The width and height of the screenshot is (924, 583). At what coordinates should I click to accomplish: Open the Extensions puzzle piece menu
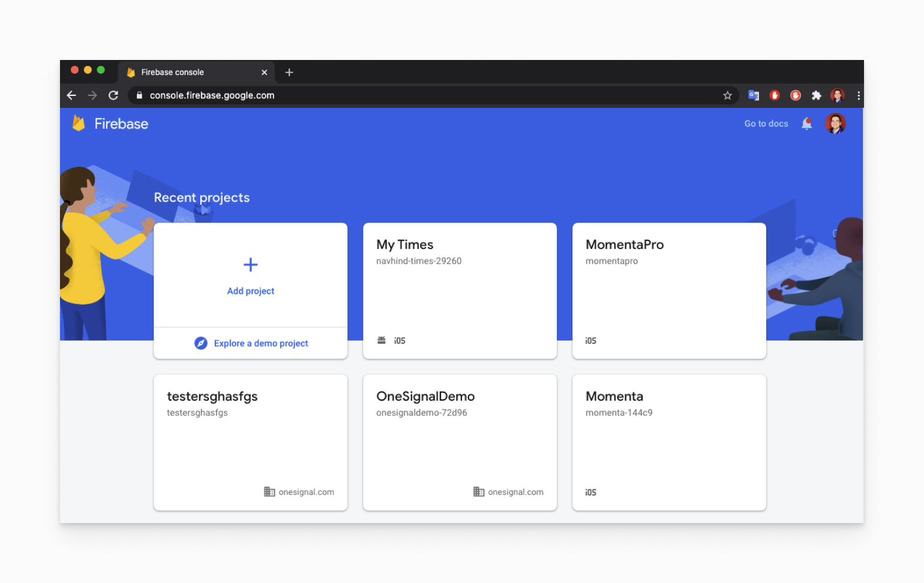(x=816, y=95)
